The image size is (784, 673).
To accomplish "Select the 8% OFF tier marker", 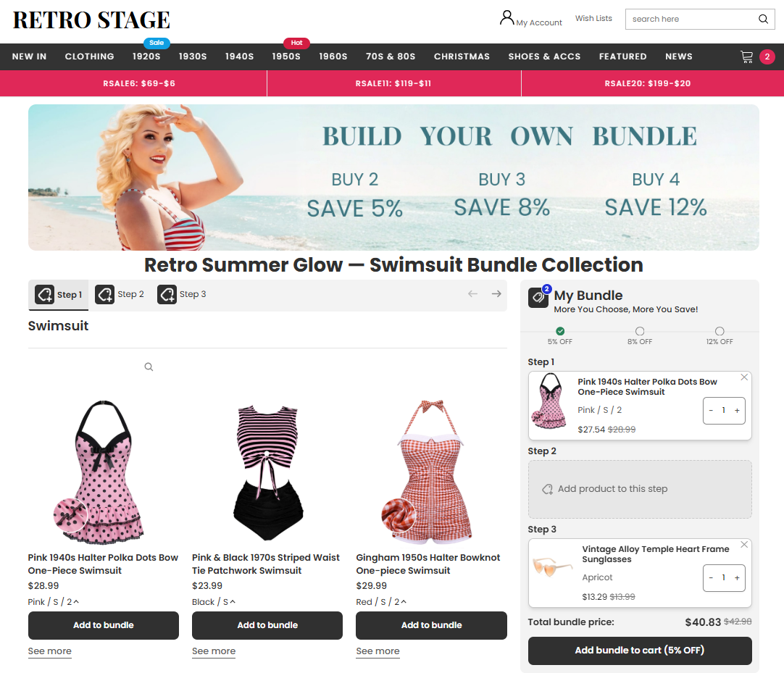I will (640, 331).
